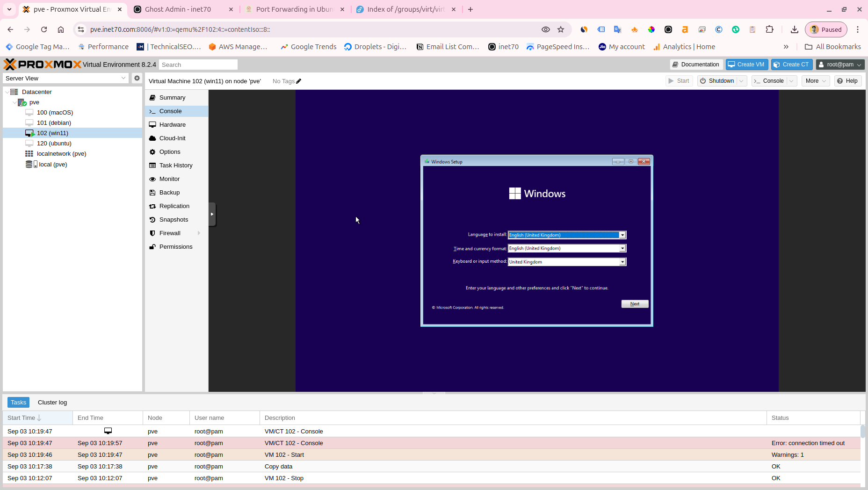Select VM 120 (ubuntu) in tree
The width and height of the screenshot is (868, 490).
(54, 144)
